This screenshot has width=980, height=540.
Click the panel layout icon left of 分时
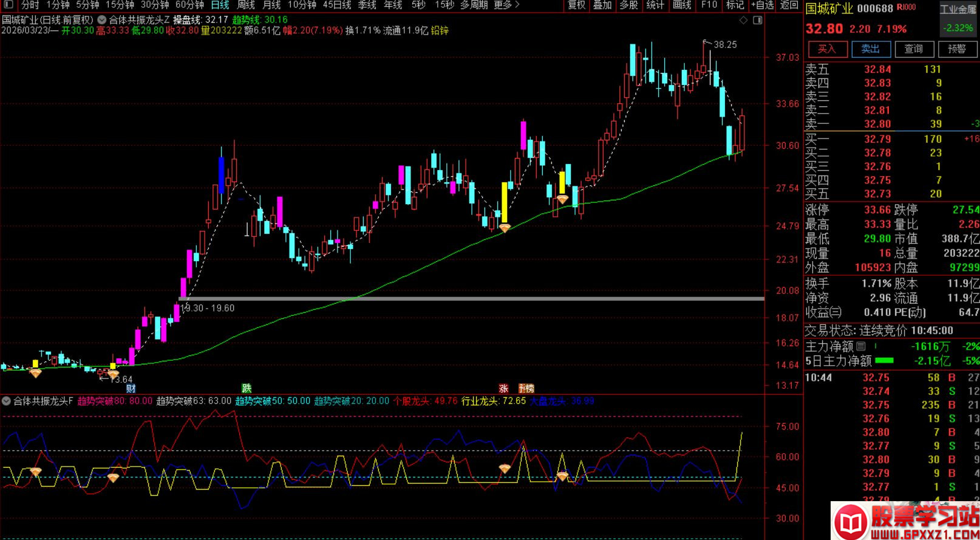click(x=9, y=5)
